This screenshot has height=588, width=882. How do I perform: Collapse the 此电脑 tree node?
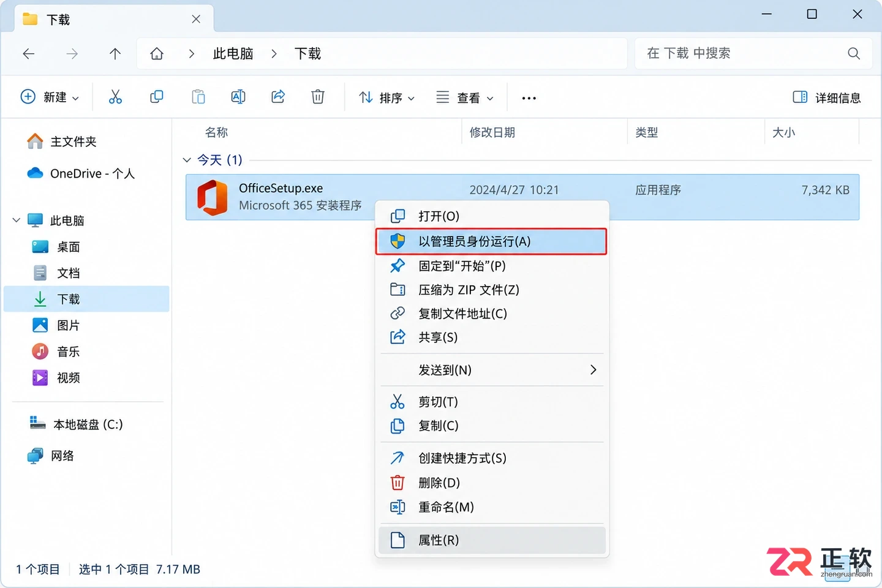click(x=17, y=220)
